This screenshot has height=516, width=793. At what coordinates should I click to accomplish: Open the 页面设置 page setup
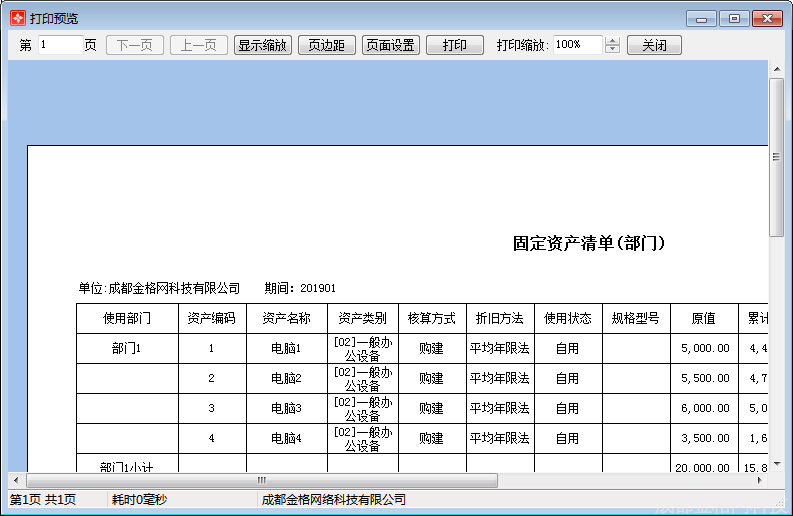390,45
